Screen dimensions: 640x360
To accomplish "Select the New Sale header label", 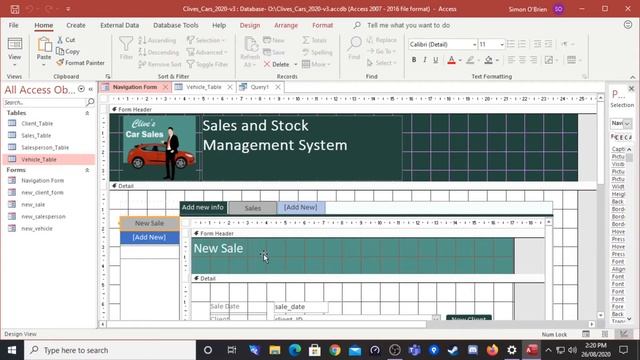I will pyautogui.click(x=218, y=248).
